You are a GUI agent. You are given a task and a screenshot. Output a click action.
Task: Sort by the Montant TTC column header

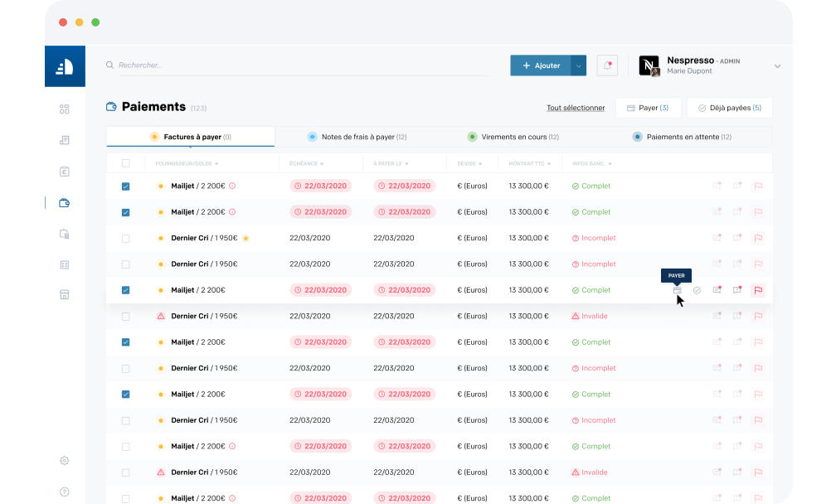point(529,163)
